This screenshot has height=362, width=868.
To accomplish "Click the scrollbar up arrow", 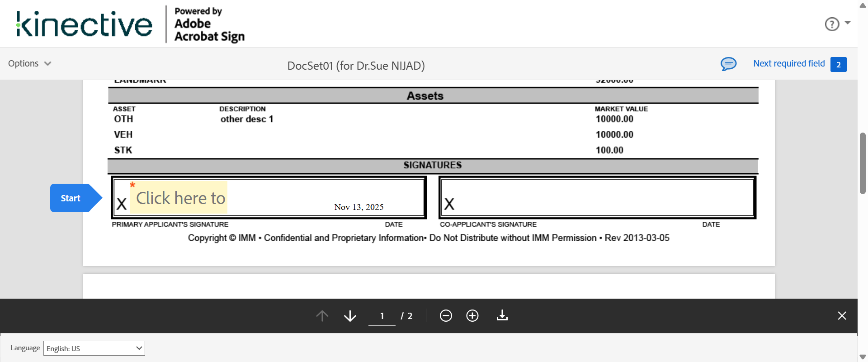I will click(863, 5).
